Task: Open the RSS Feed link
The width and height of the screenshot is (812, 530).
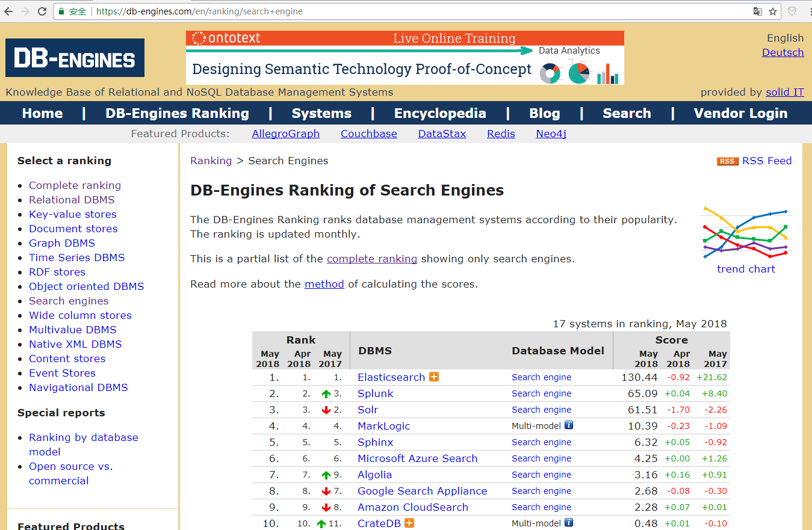Action: click(x=767, y=161)
